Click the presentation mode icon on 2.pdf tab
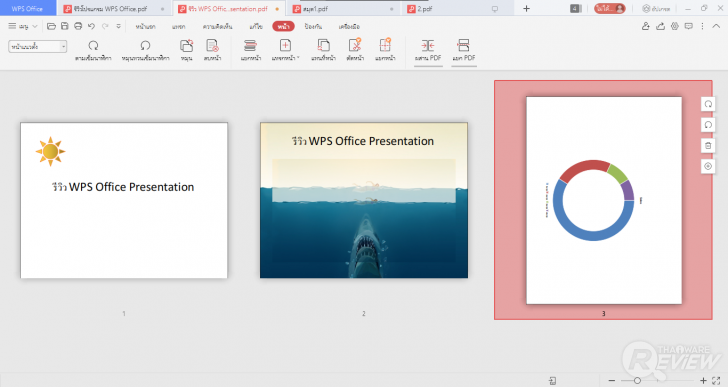 coord(495,8)
